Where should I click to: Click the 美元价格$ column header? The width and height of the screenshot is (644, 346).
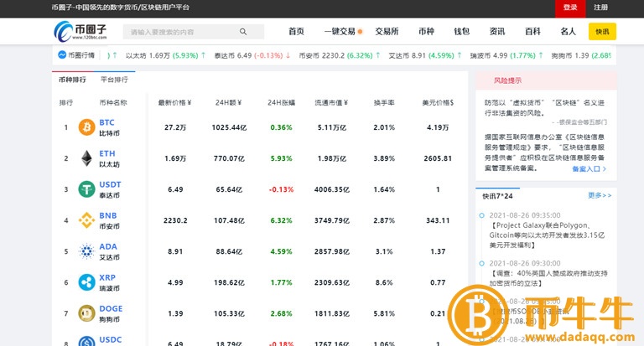coord(438,102)
